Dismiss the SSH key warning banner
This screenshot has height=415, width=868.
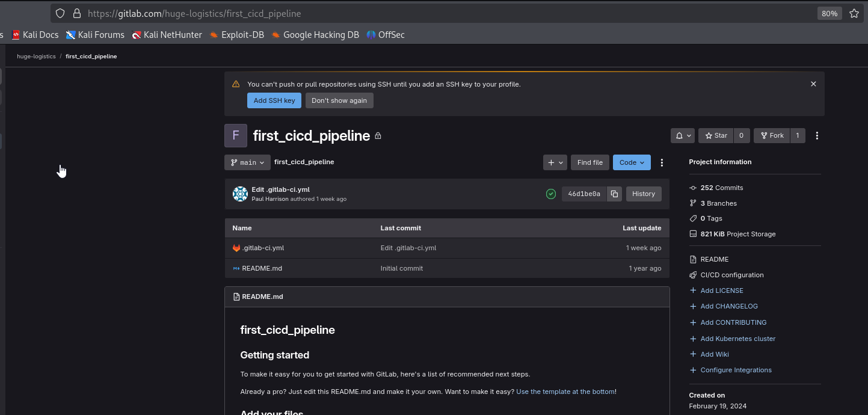[813, 84]
